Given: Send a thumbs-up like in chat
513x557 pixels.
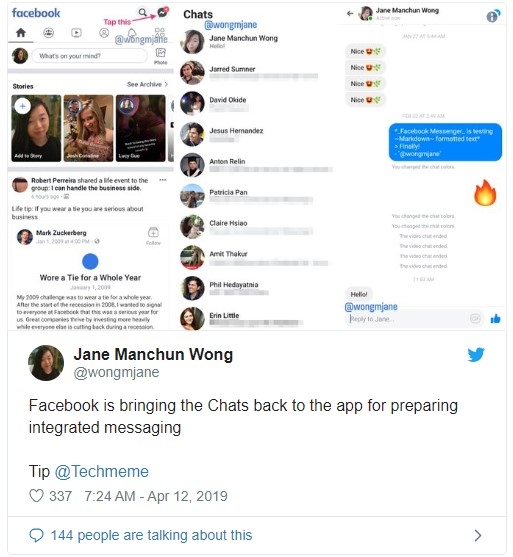Looking at the screenshot, I should click(495, 319).
